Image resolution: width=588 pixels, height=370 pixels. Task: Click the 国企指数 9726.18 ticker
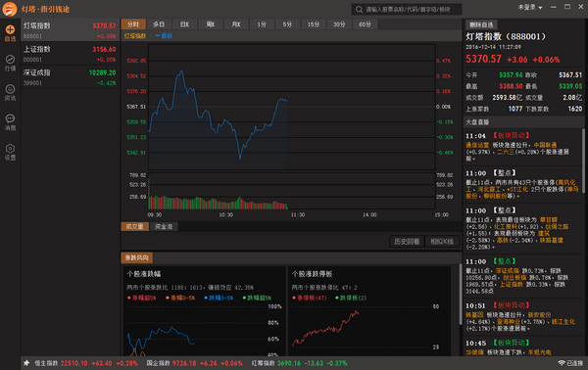(x=195, y=363)
